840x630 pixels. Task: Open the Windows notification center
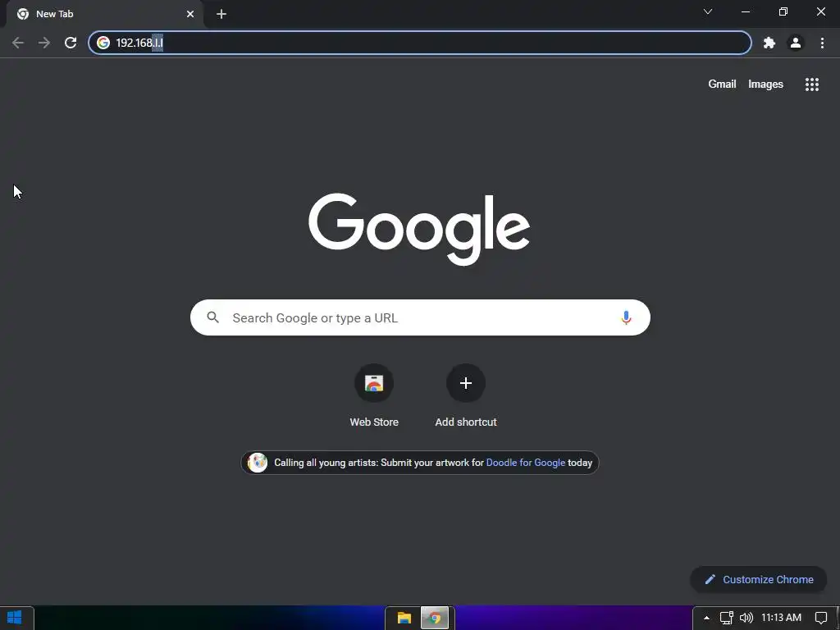coord(820,618)
